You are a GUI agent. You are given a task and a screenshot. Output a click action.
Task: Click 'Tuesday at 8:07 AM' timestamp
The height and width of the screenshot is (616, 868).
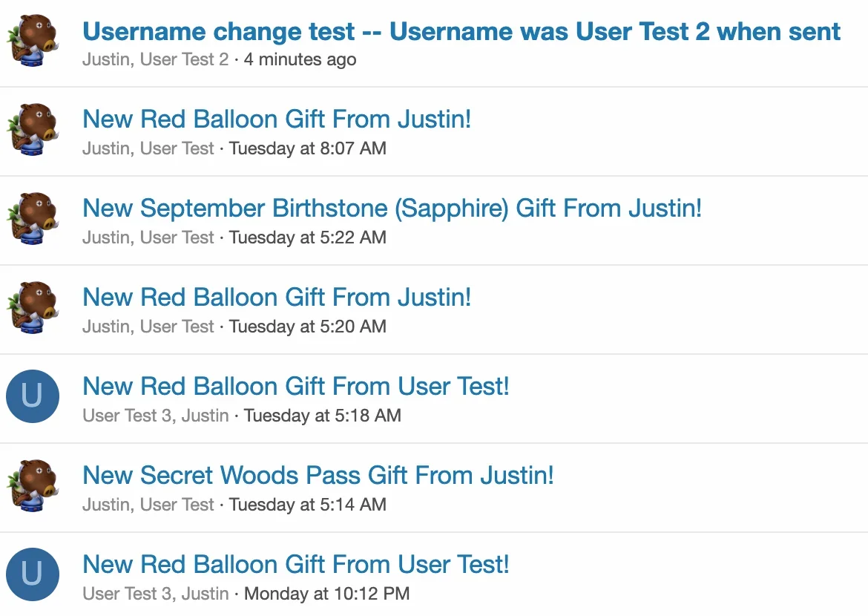pyautogui.click(x=308, y=148)
